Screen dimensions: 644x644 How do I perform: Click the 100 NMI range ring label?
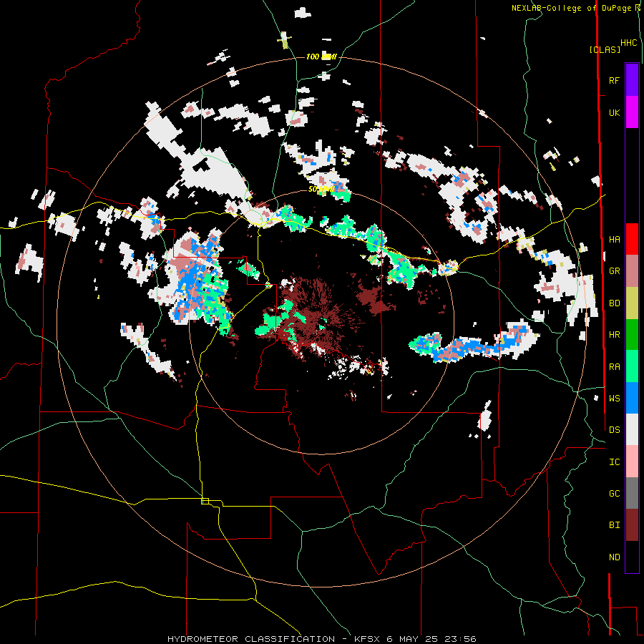(321, 57)
